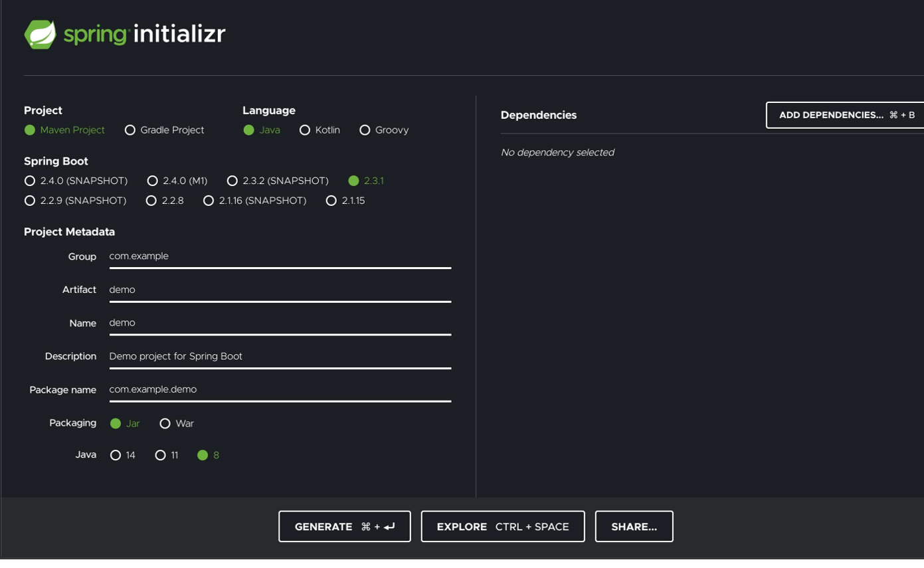
Task: Select Spring Boot 2.4.0 (SNAPSHOT)
Action: coord(30,181)
